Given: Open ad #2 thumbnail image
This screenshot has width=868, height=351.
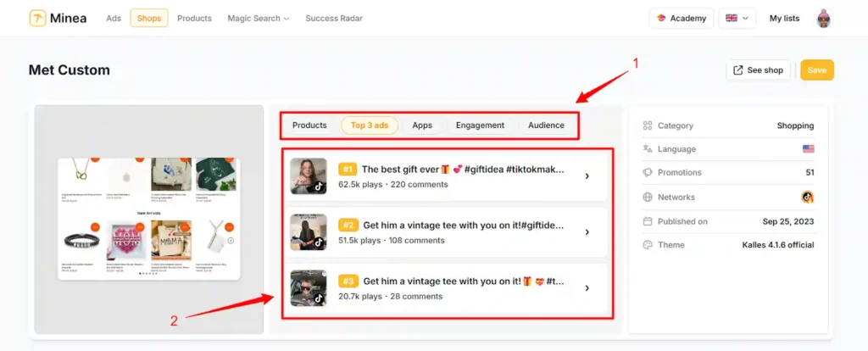Looking at the screenshot, I should (x=309, y=232).
